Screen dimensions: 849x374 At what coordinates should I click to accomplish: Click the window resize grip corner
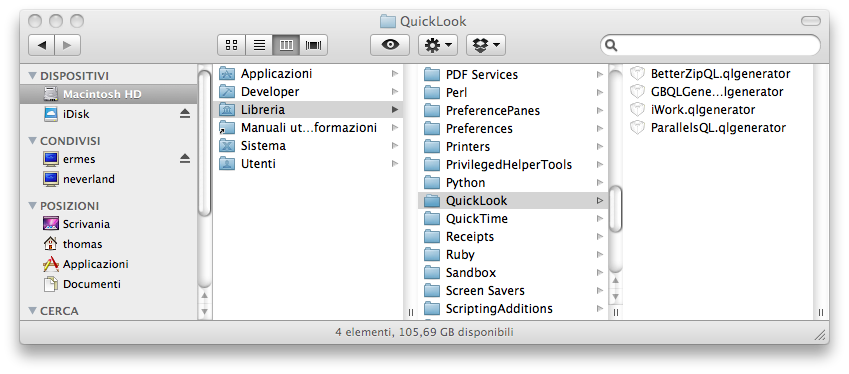point(820,336)
